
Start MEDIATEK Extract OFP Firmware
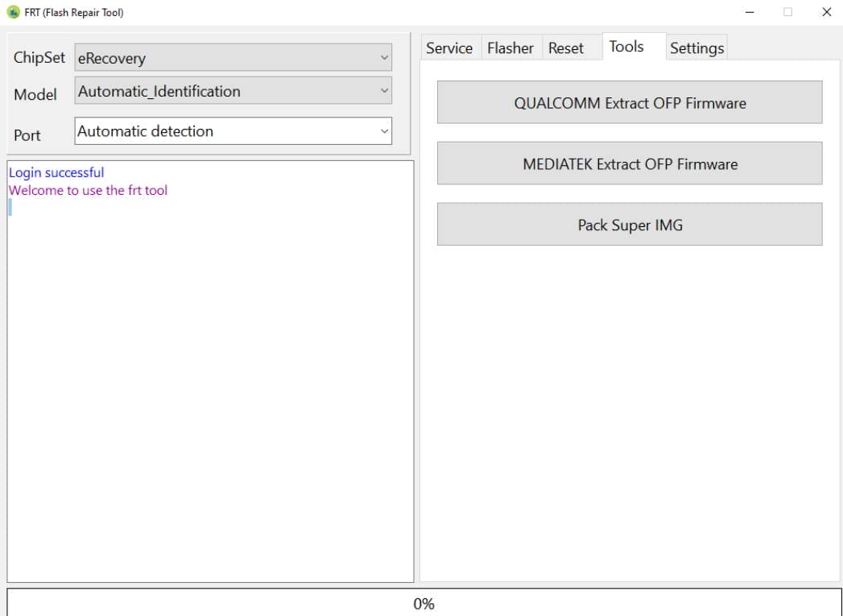pyautogui.click(x=630, y=163)
